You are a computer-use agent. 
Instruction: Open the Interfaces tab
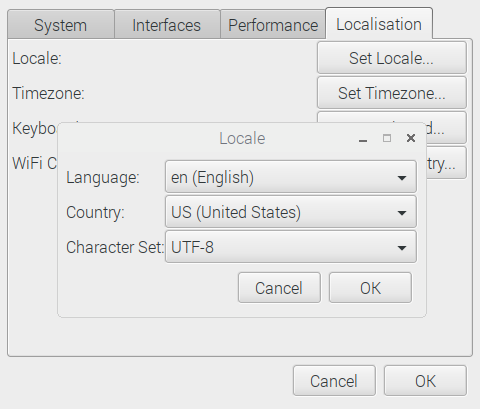pos(167,25)
